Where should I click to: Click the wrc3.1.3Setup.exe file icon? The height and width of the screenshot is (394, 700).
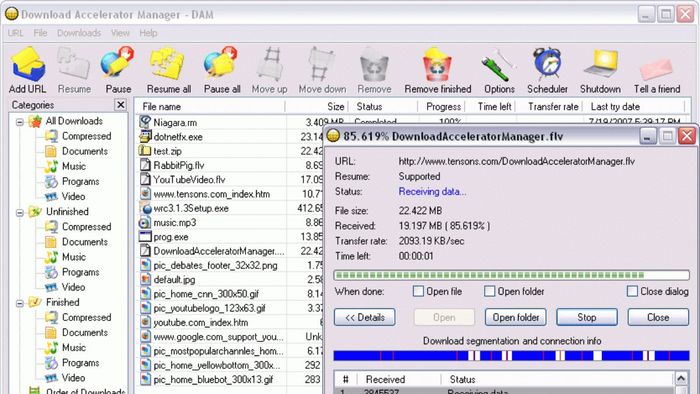tap(145, 208)
